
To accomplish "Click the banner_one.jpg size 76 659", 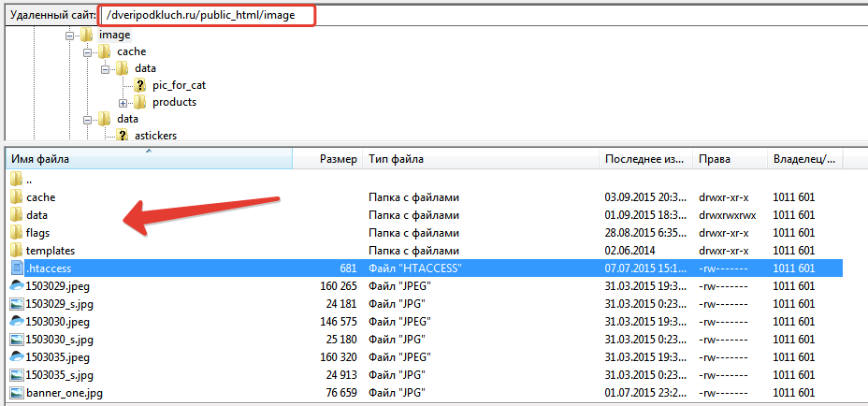I will [x=341, y=393].
